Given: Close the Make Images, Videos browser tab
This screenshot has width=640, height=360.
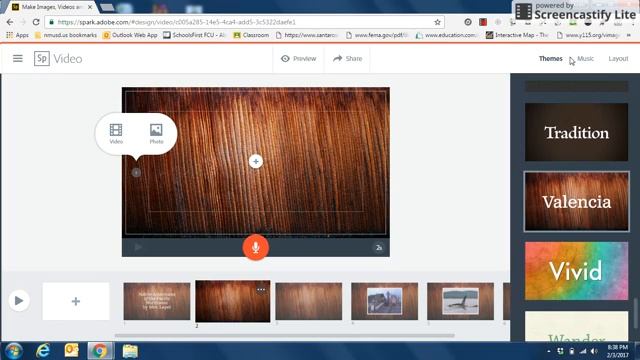Looking at the screenshot, I should [90, 7].
